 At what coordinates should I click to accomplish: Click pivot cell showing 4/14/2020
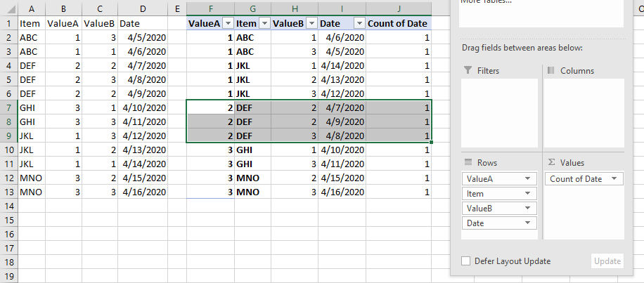pos(342,65)
